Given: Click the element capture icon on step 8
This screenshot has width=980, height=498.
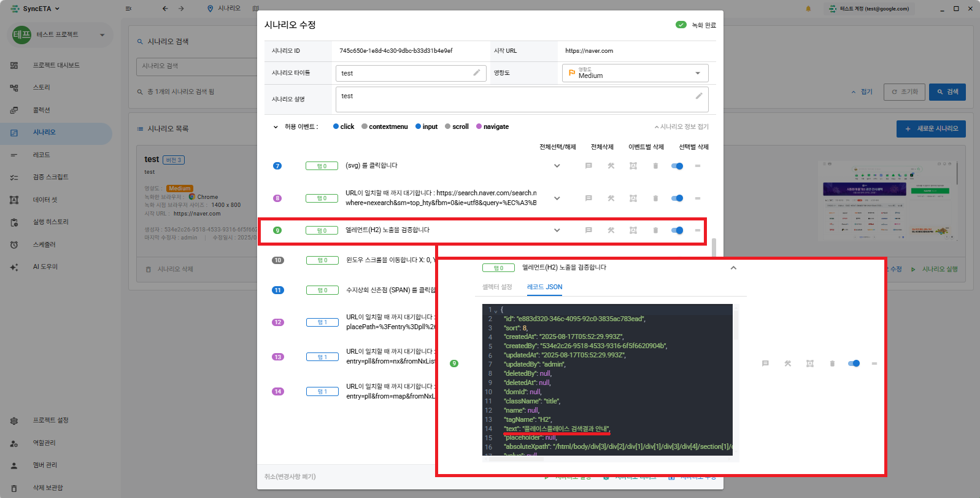Looking at the screenshot, I should point(633,198).
